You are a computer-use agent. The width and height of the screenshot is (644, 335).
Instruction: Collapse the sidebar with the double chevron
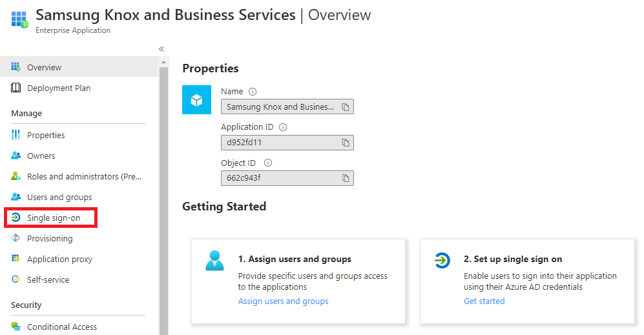tap(161, 49)
